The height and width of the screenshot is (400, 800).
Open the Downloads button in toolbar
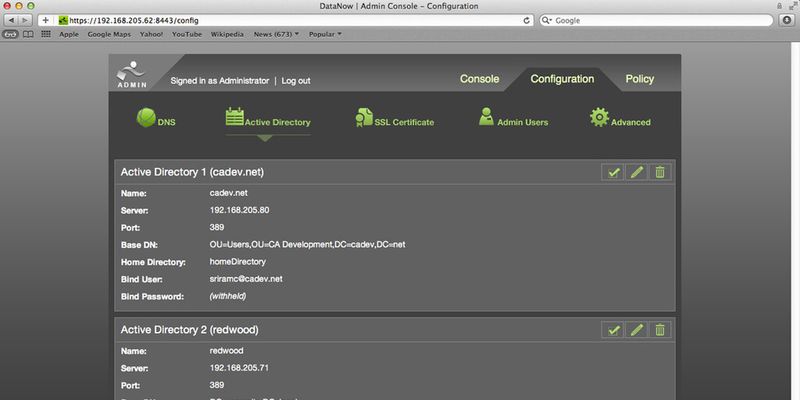pos(787,20)
